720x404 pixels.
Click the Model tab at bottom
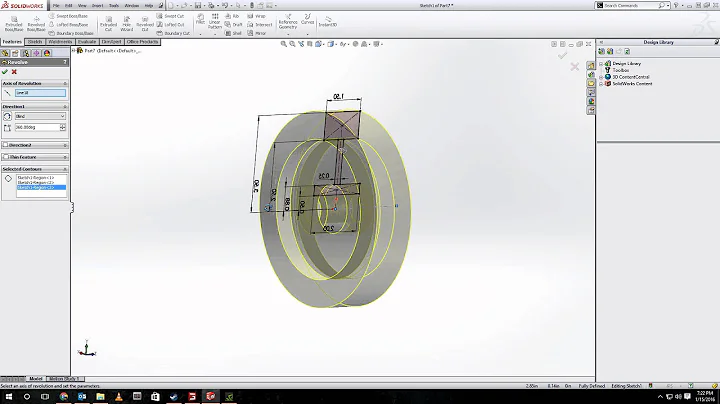click(35, 379)
